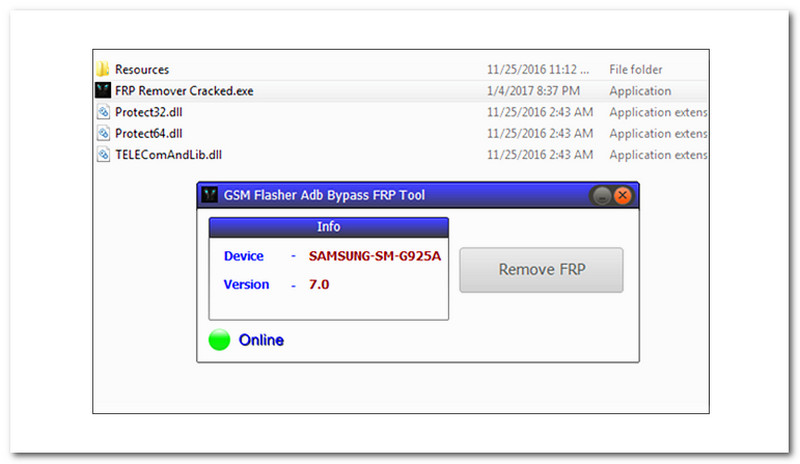Click the Resources folder icon

pyautogui.click(x=103, y=69)
